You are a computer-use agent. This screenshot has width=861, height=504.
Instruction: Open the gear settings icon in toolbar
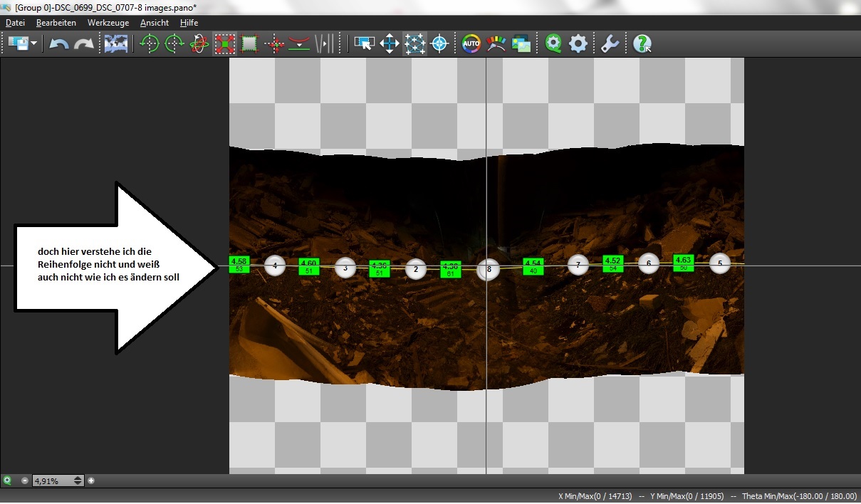click(578, 44)
